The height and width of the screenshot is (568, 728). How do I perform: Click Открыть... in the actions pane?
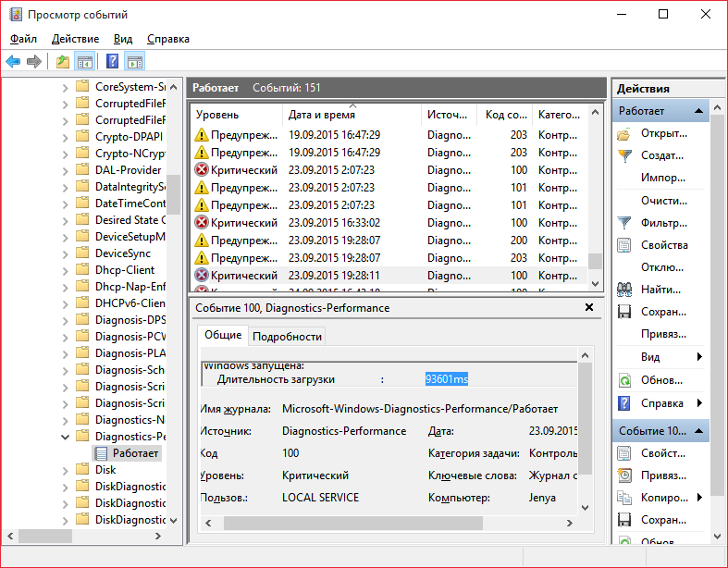pyautogui.click(x=663, y=133)
